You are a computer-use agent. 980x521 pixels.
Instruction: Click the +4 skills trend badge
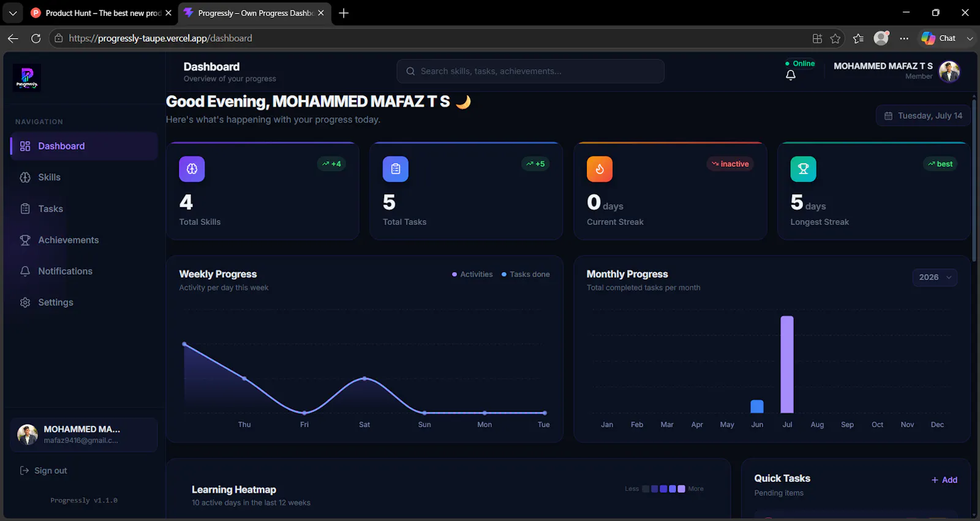click(x=331, y=164)
